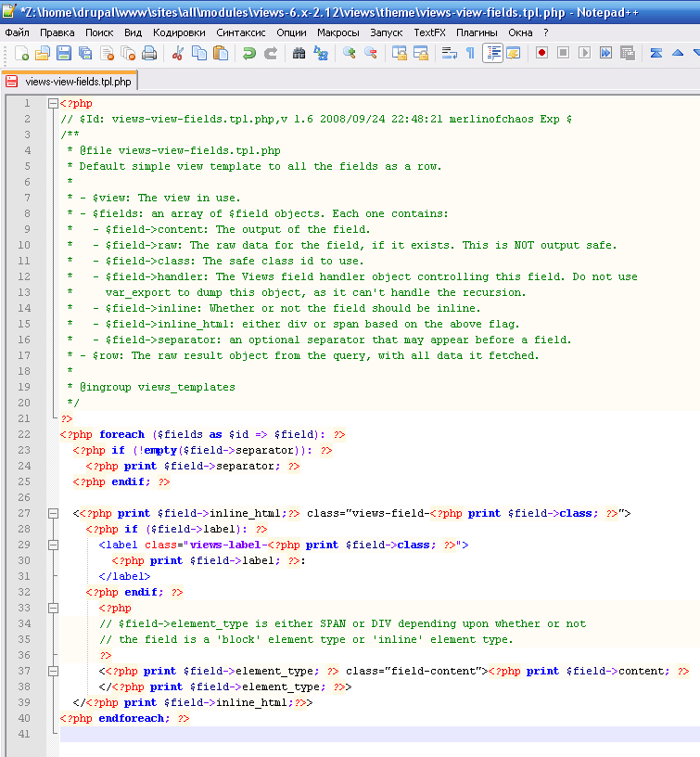Viewport: 700px width, 757px height.
Task: Click "merlinofchaos" in the line 2 comment
Action: [491, 119]
